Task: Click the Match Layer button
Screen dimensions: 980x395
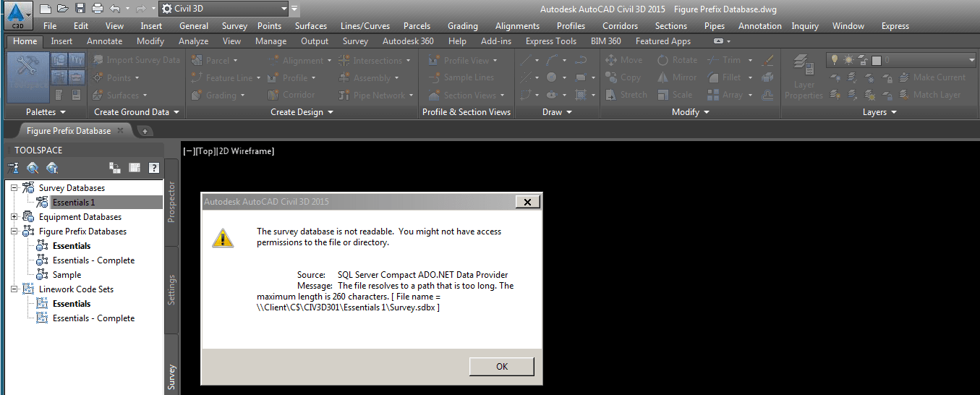Action: pyautogui.click(x=929, y=95)
